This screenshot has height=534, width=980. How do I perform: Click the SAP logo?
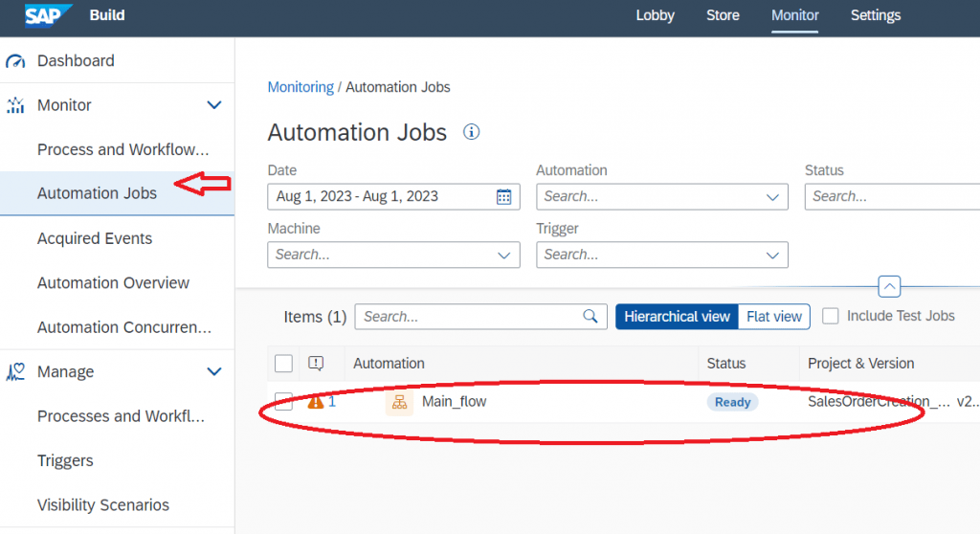48,15
